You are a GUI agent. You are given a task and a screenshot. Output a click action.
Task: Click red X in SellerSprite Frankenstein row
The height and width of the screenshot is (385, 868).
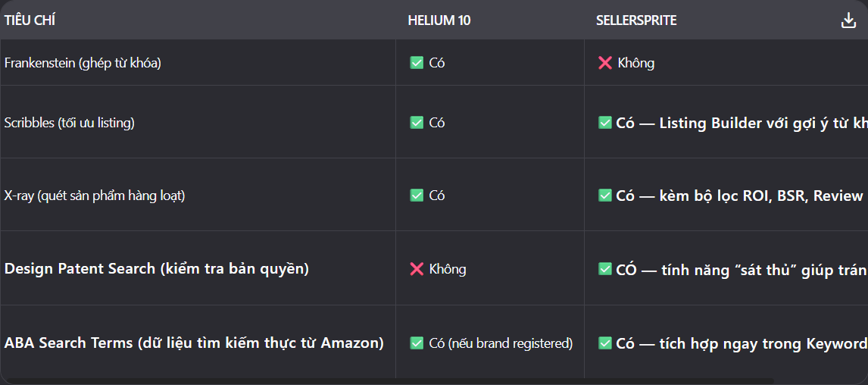pos(604,63)
